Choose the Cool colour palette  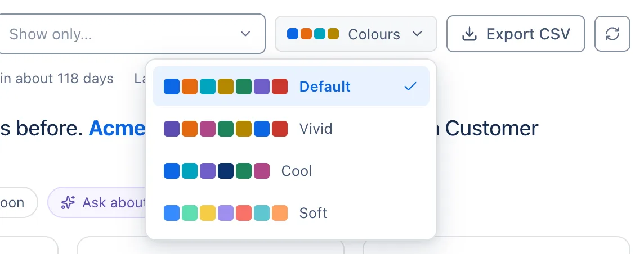tap(291, 171)
